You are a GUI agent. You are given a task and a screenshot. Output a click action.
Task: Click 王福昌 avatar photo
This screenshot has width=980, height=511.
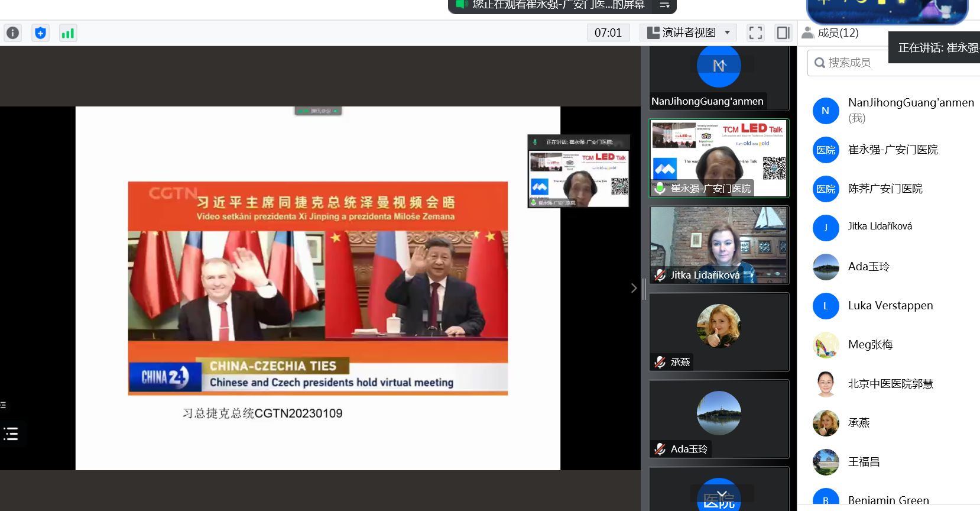tap(826, 462)
